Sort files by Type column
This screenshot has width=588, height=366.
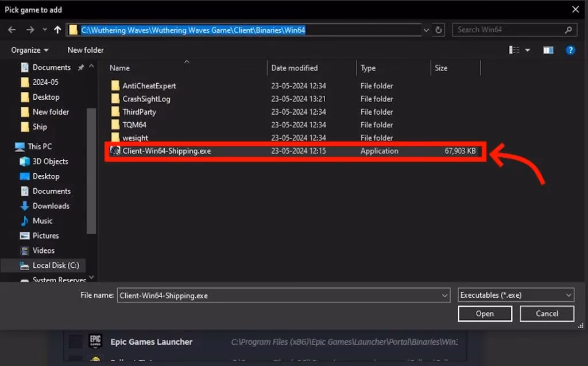(x=368, y=68)
